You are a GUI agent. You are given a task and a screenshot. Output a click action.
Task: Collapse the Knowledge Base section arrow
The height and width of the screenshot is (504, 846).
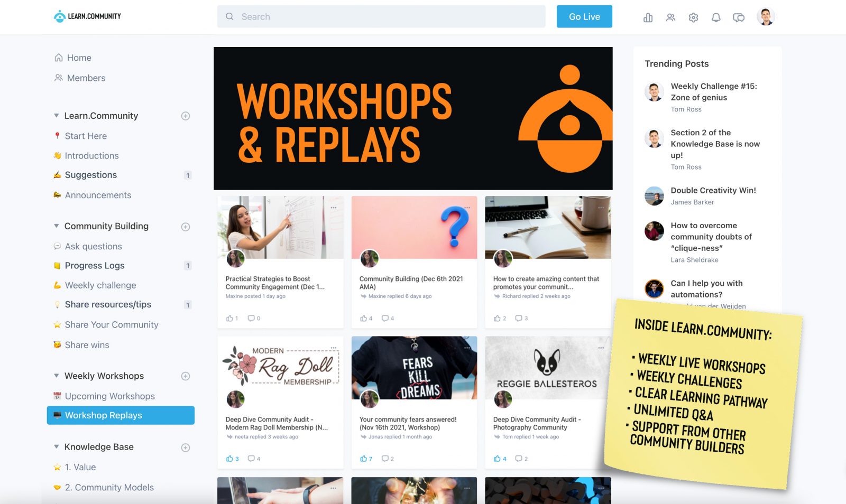[x=57, y=447]
